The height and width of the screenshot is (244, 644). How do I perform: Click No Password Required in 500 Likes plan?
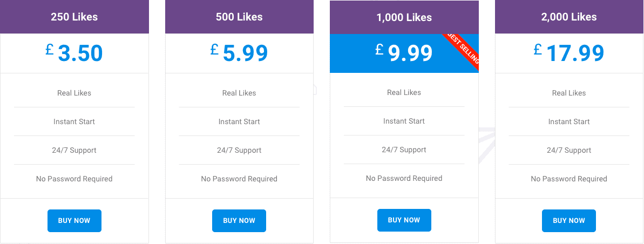[x=239, y=179]
